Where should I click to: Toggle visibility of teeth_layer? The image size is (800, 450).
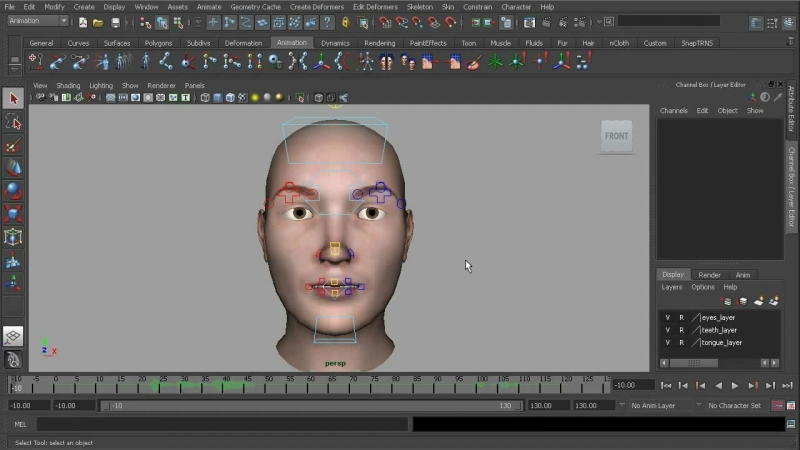tap(667, 330)
